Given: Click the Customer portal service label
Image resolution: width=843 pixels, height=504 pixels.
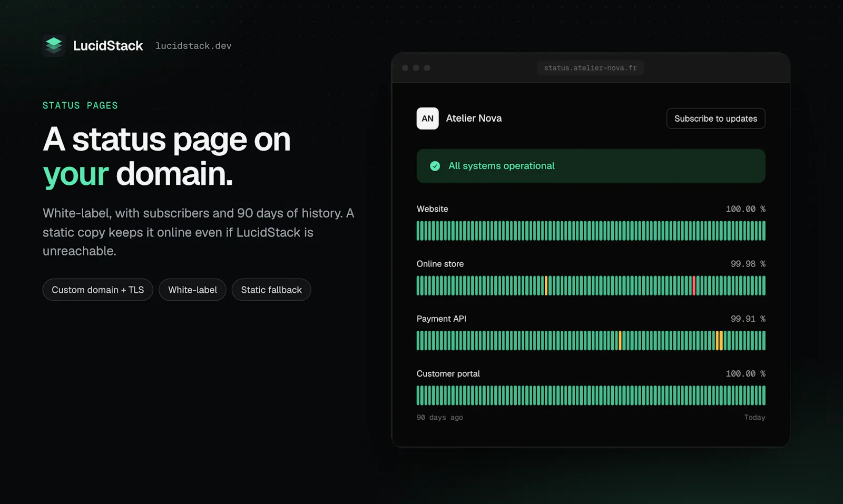Looking at the screenshot, I should pos(448,373).
